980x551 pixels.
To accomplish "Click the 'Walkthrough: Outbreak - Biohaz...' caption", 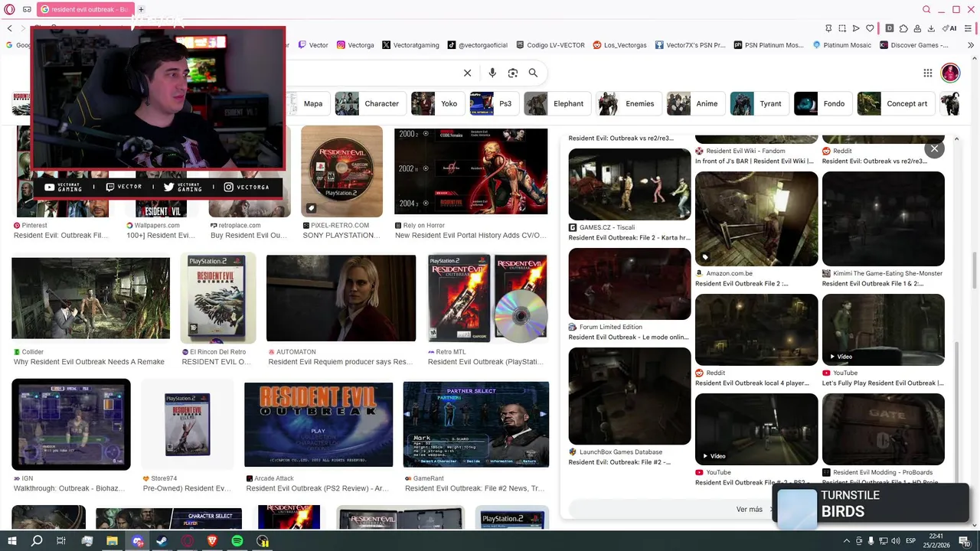I will 69,488.
